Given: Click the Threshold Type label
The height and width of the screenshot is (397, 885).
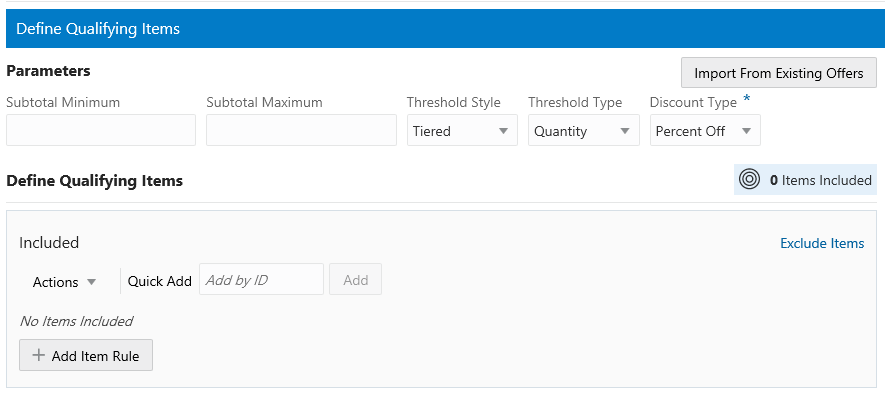Looking at the screenshot, I should pyautogui.click(x=575, y=102).
